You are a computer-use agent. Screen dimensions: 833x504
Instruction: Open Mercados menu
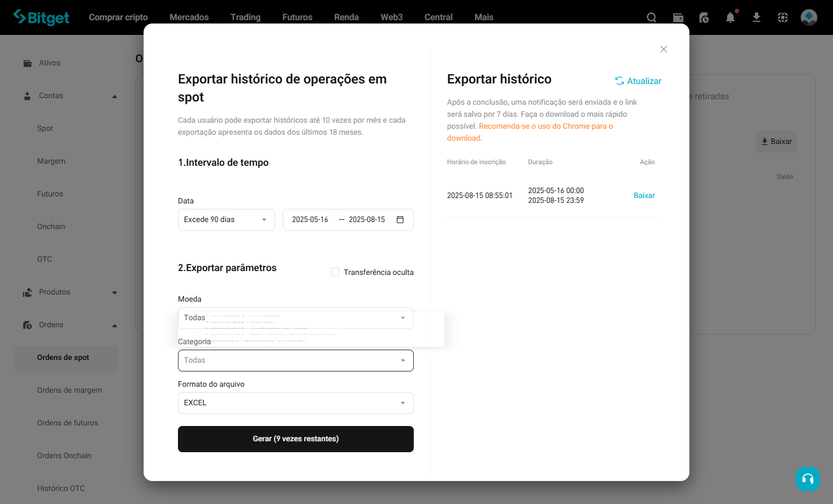click(x=189, y=17)
